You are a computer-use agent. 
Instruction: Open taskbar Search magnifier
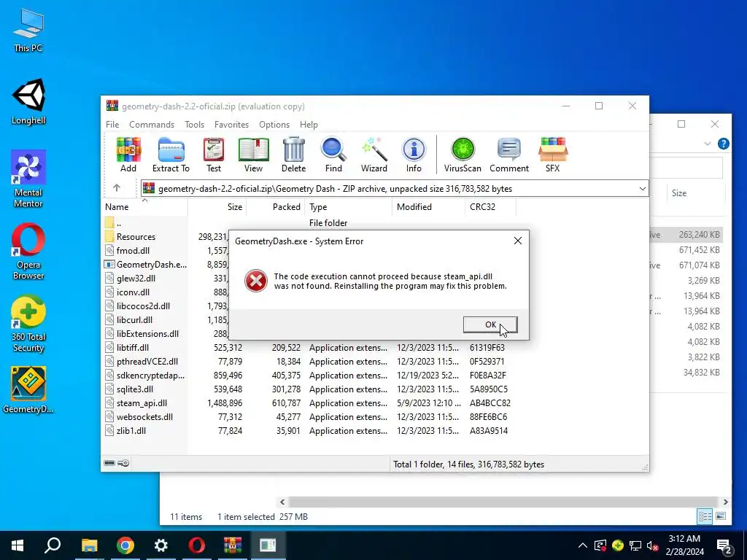tap(53, 545)
